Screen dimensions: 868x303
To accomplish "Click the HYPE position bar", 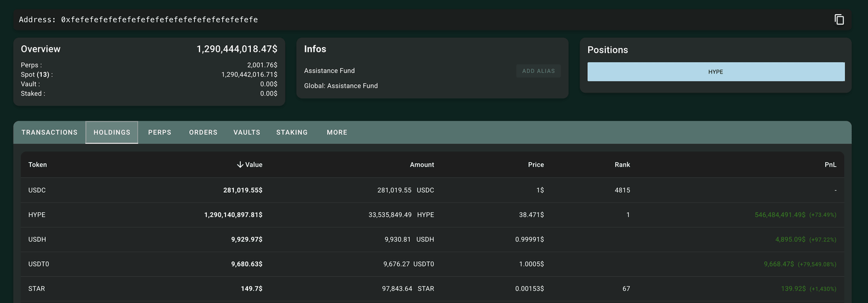I will [x=715, y=72].
